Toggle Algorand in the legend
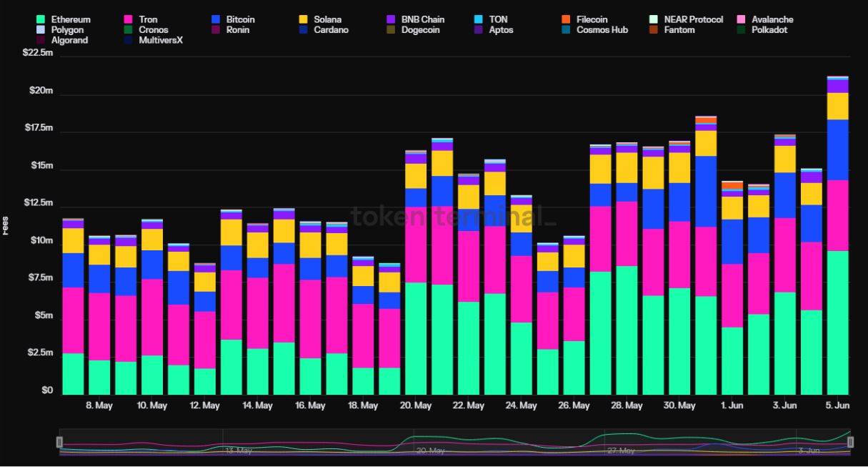The width and height of the screenshot is (868, 467). pos(61,41)
